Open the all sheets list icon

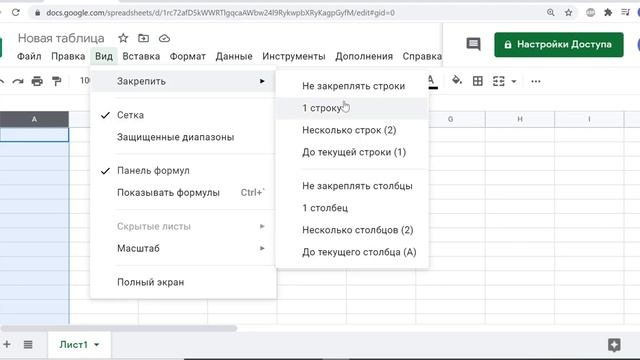[x=28, y=344]
